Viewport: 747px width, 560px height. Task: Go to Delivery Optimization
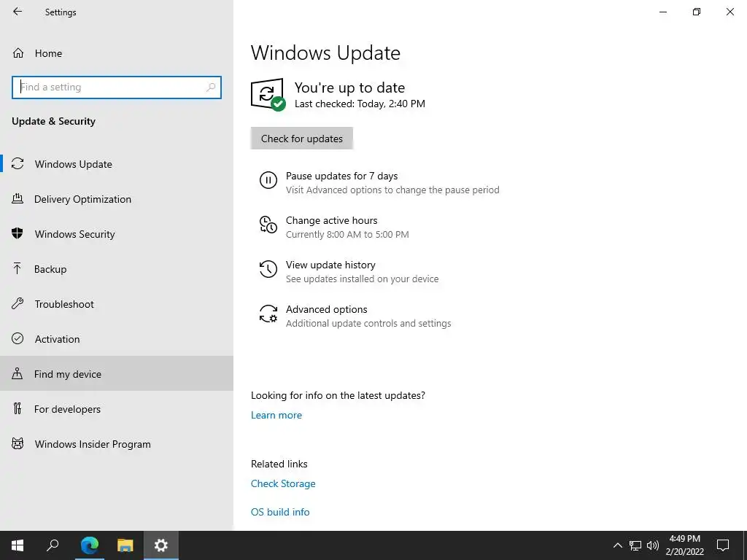pyautogui.click(x=117, y=199)
